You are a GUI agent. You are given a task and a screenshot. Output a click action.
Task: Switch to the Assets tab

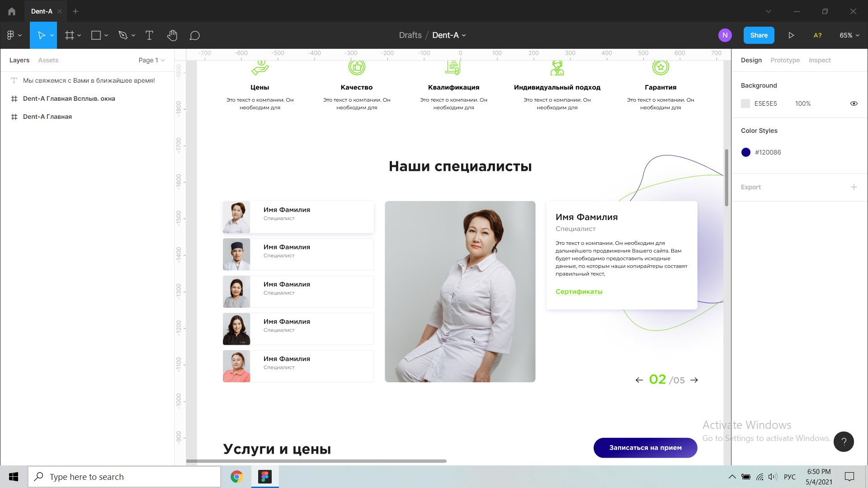pyautogui.click(x=48, y=60)
